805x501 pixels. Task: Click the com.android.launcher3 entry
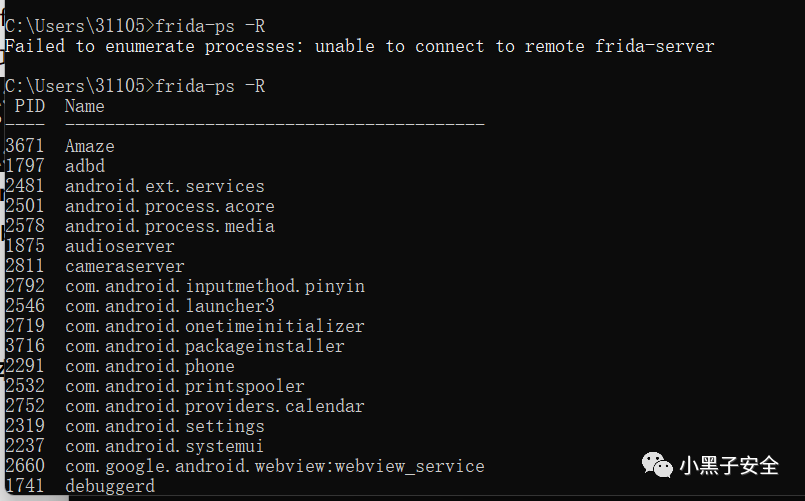click(169, 306)
